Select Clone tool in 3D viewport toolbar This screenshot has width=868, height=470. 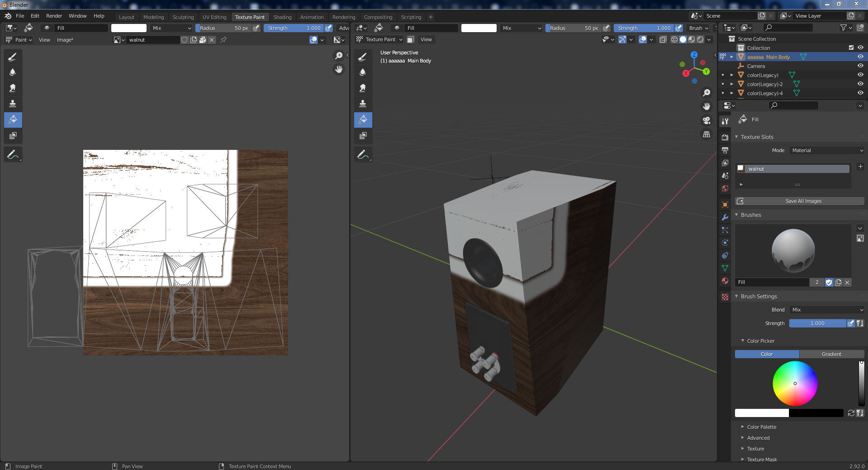click(x=363, y=104)
